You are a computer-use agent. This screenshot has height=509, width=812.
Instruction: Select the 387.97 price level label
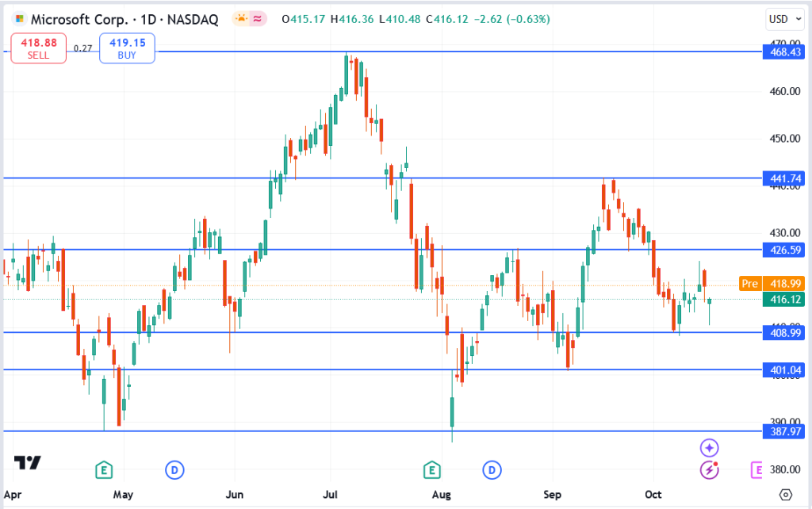click(784, 431)
